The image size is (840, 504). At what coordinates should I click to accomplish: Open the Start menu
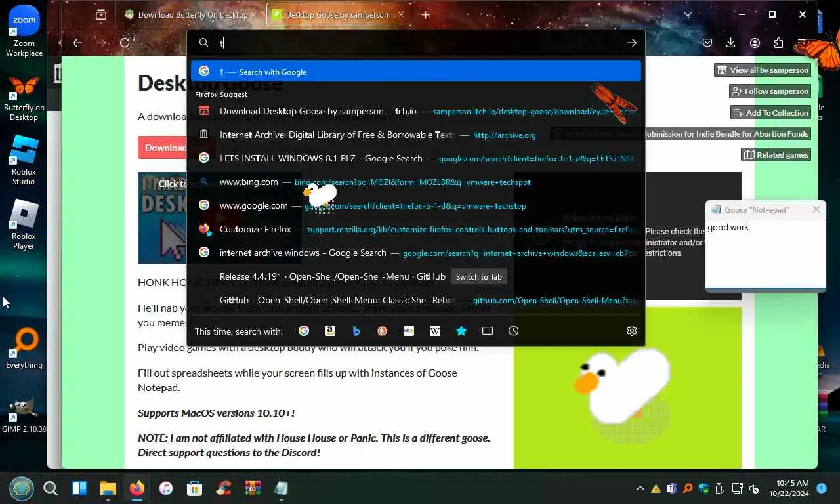click(21, 488)
